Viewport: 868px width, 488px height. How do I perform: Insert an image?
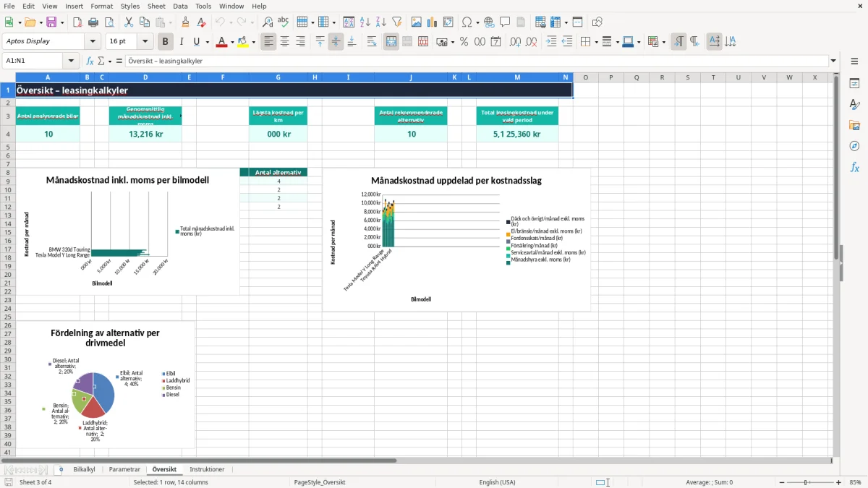tap(417, 22)
